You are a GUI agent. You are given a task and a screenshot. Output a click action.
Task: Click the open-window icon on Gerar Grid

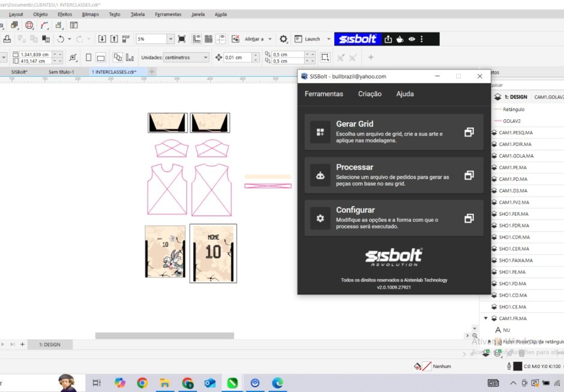tap(469, 132)
